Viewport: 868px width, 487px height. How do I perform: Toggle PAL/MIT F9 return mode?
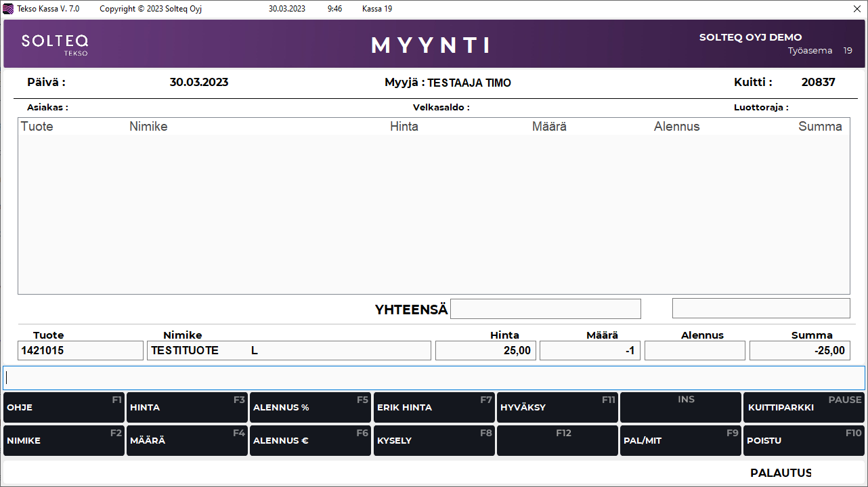pyautogui.click(x=680, y=440)
